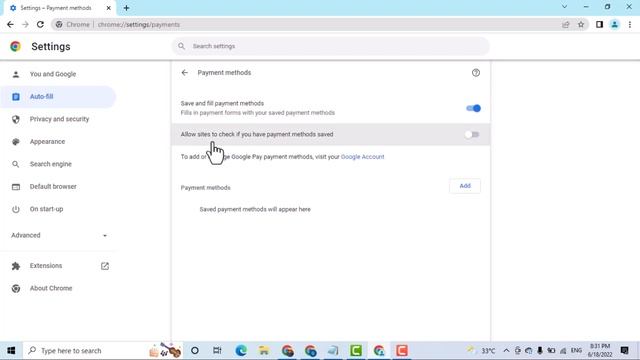Open the green Camtasia icon on taskbar
The height and width of the screenshot is (360, 640).
click(x=356, y=351)
